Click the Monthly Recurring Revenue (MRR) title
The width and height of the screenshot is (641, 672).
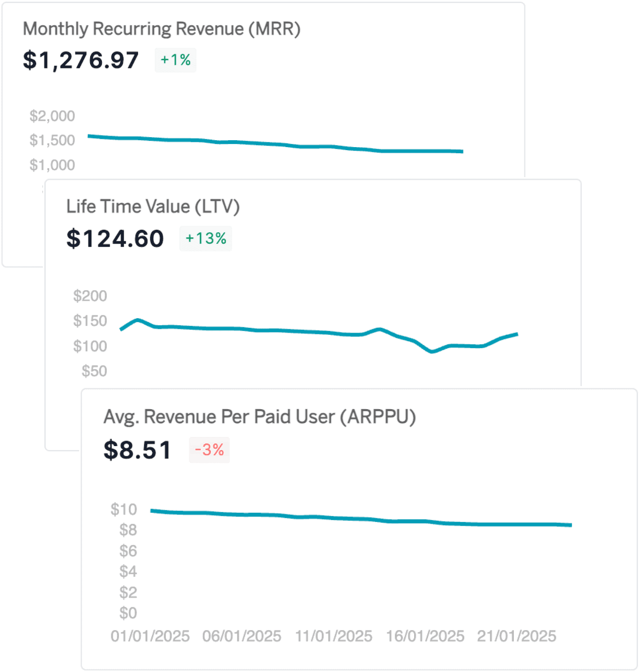point(162,29)
